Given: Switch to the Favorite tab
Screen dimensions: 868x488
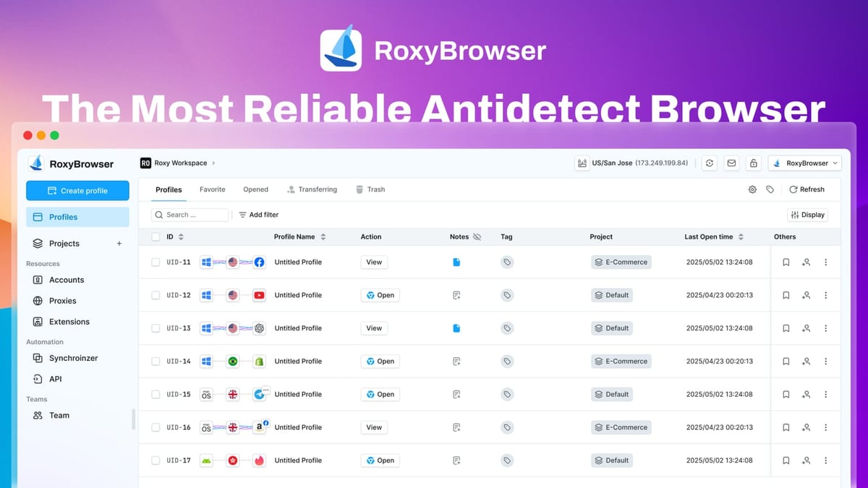Looking at the screenshot, I should [213, 189].
